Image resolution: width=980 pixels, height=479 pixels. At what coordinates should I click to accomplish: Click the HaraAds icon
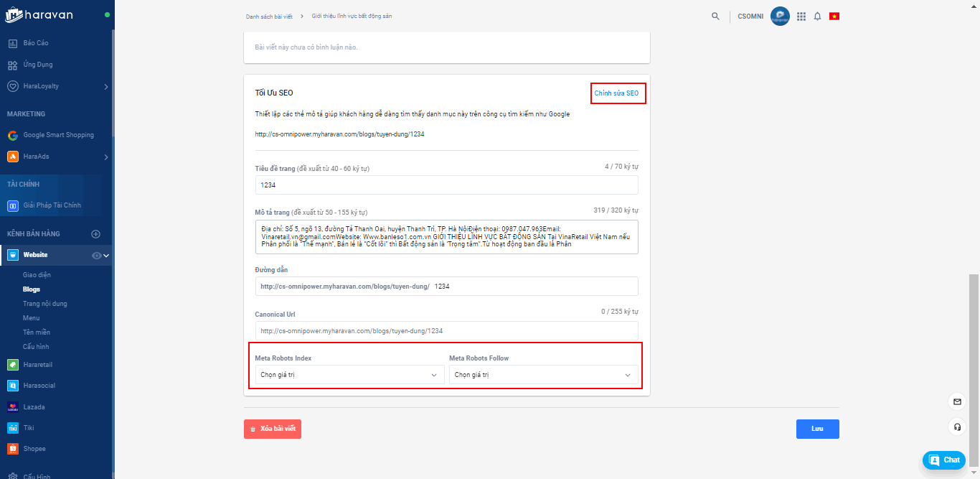pos(12,157)
